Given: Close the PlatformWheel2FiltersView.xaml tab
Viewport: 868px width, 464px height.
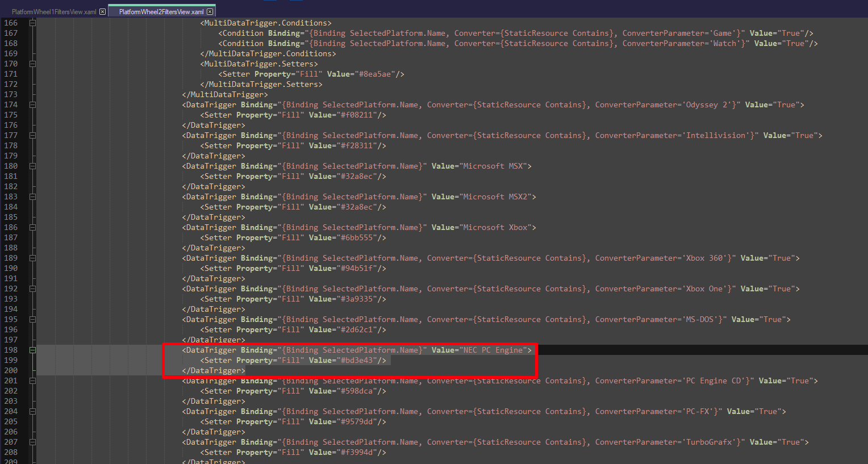Looking at the screenshot, I should coord(210,11).
